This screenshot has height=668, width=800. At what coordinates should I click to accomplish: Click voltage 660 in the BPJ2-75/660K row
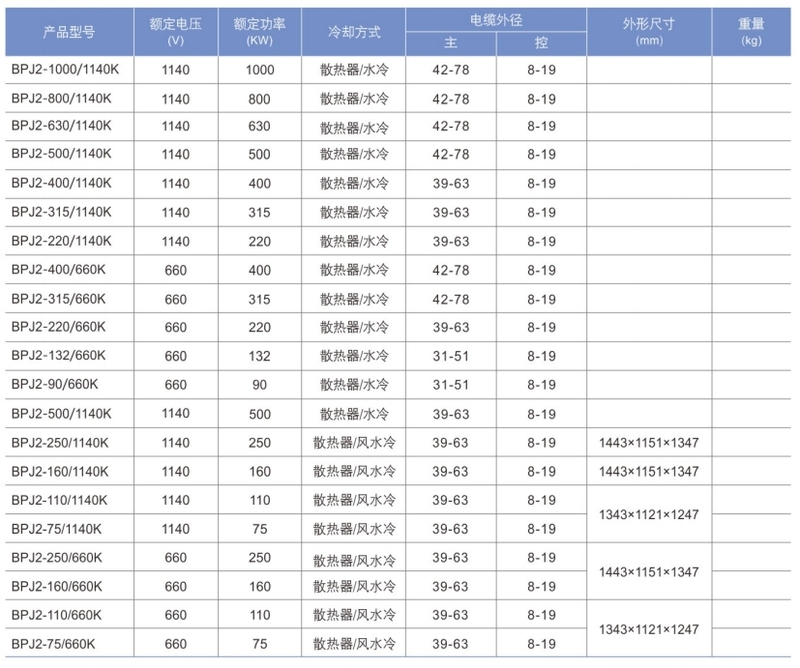click(x=176, y=644)
